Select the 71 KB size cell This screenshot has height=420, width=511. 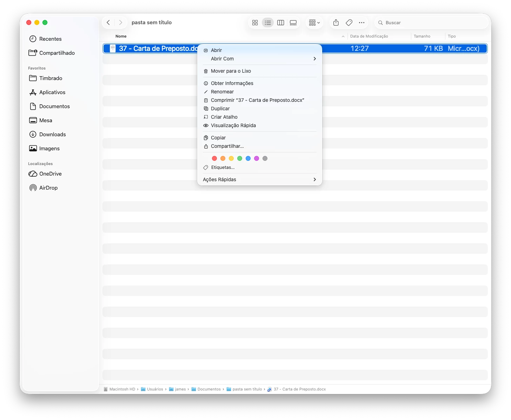coord(433,48)
